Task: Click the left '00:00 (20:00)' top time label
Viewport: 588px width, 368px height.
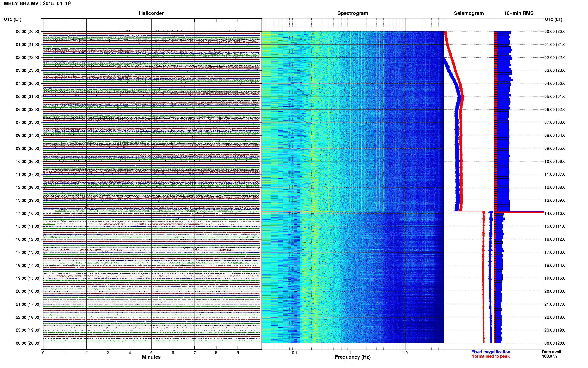Action: click(28, 31)
